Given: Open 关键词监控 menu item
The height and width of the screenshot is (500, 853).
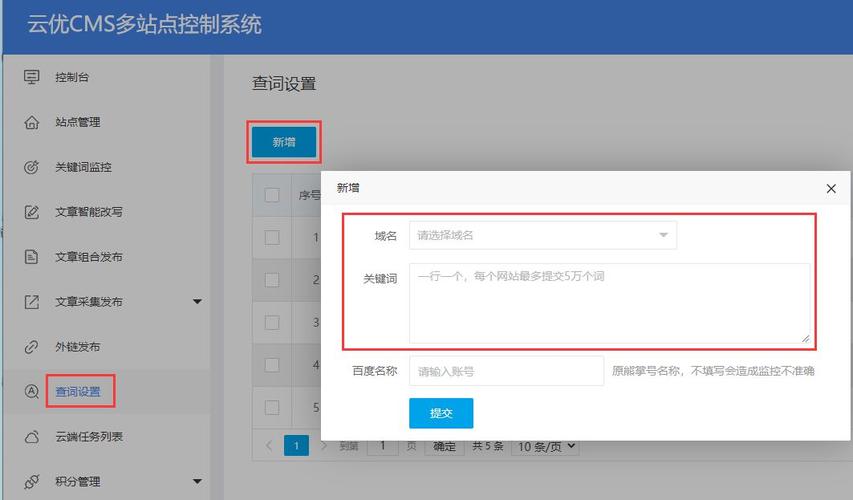Looking at the screenshot, I should coord(83,167).
